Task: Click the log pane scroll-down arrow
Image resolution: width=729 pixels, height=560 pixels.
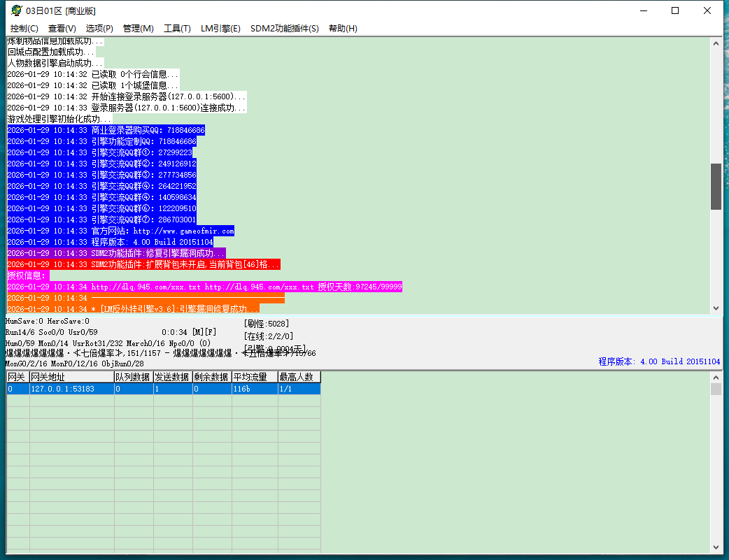Action: point(716,308)
